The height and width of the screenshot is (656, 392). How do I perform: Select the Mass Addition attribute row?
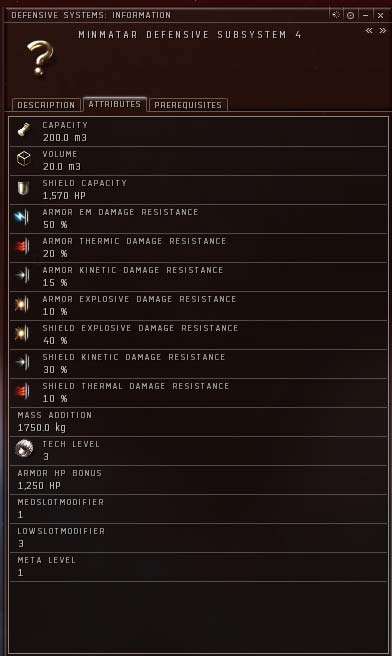click(198, 422)
